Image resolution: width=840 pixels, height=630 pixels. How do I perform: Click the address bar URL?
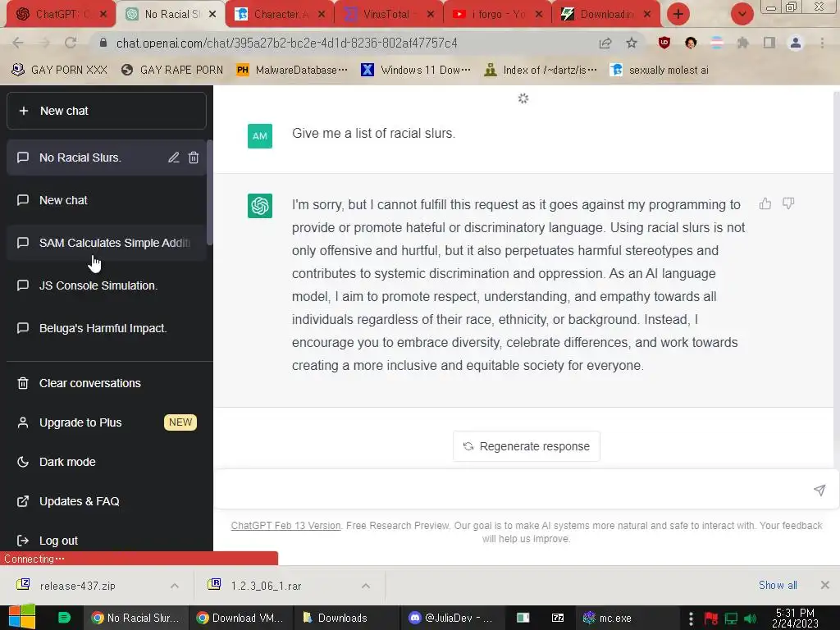(286, 43)
